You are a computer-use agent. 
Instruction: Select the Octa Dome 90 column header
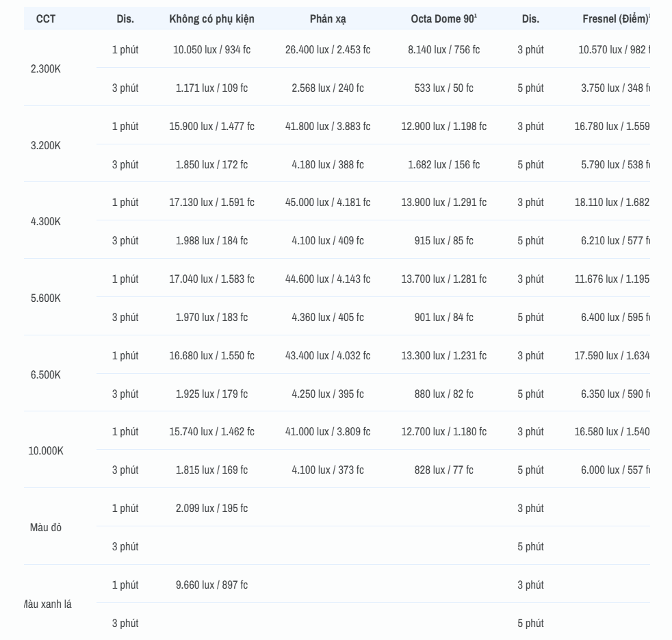443,18
